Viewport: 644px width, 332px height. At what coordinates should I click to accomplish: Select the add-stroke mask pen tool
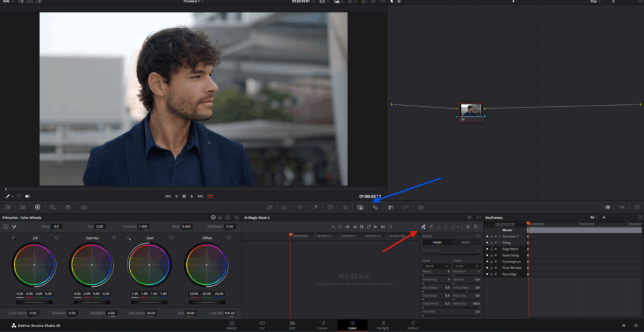tap(423, 227)
